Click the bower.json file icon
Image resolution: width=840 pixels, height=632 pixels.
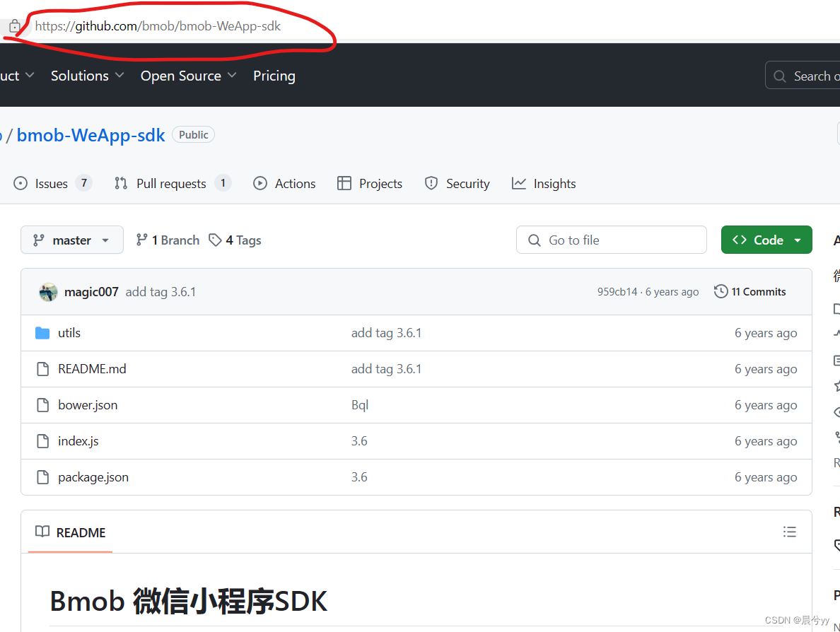pos(42,405)
